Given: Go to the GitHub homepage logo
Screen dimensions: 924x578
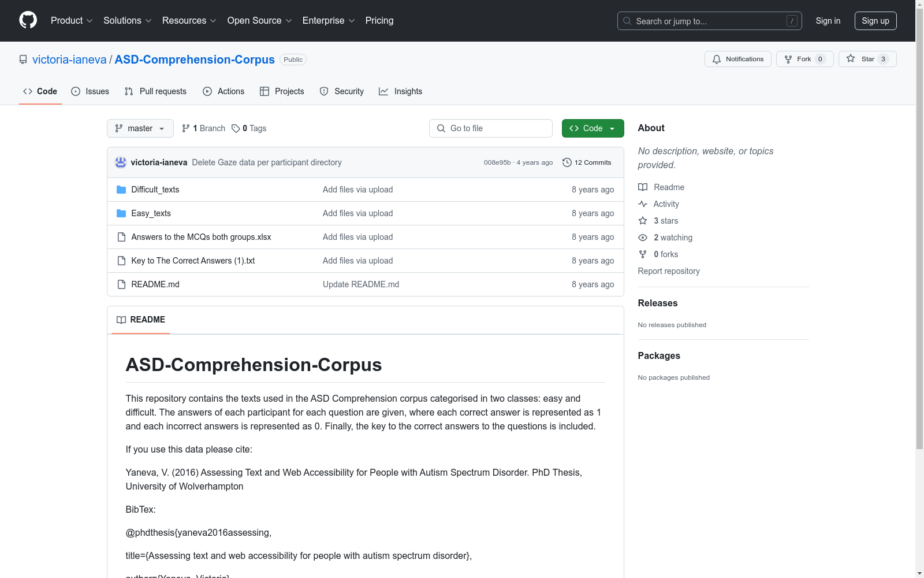Looking at the screenshot, I should tap(28, 20).
